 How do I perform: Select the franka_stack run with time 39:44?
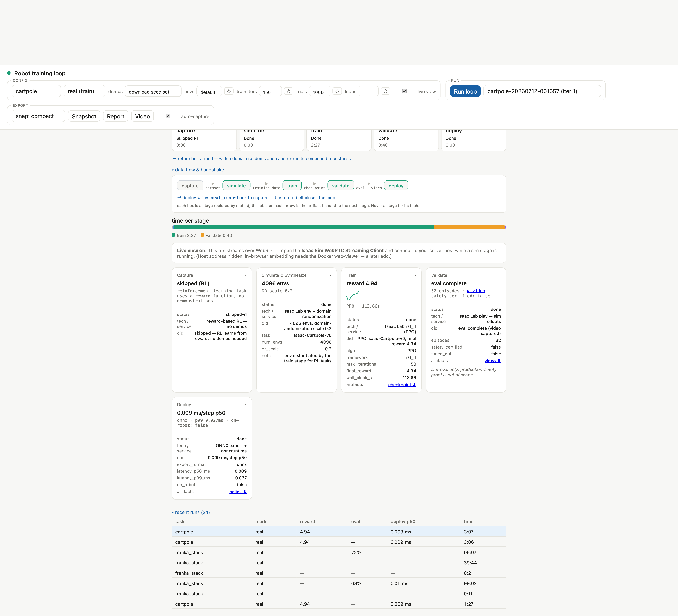click(x=339, y=563)
